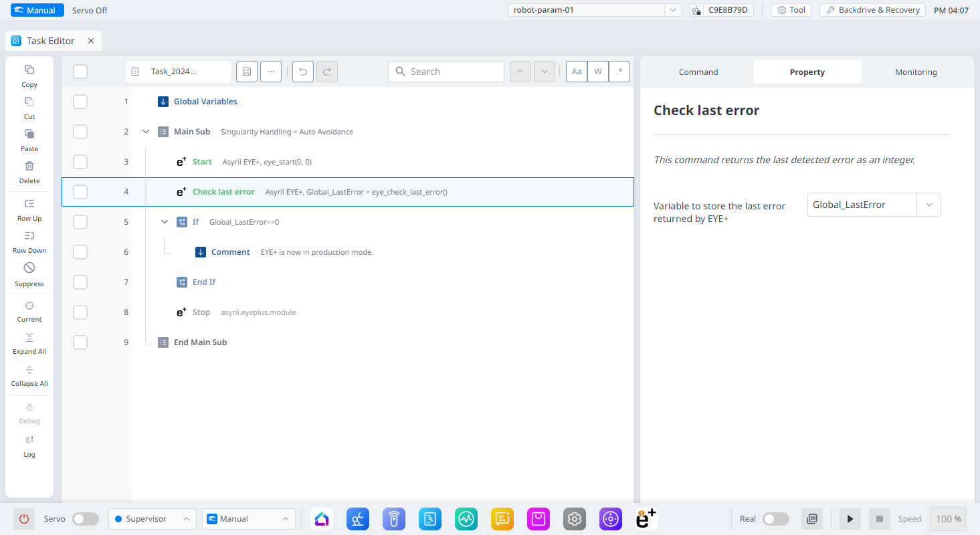Click the 100 % speed value
Viewport: 980px width, 535px height.
(948, 519)
